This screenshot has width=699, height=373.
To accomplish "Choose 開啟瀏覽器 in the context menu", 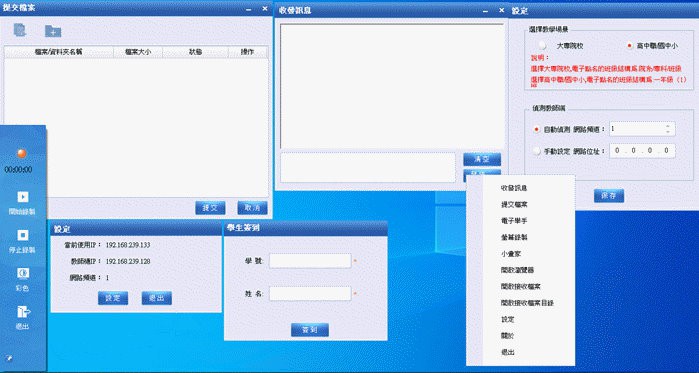I will (517, 270).
